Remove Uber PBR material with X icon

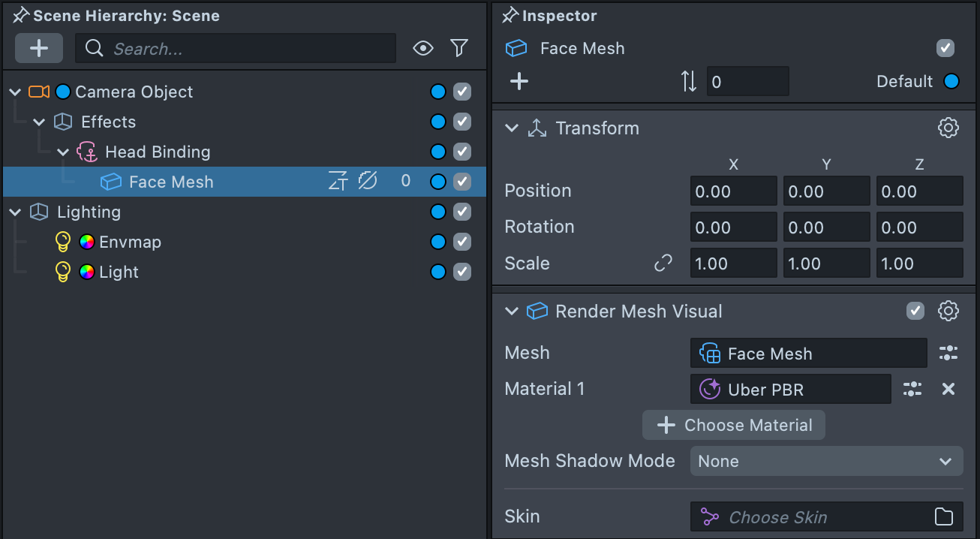click(x=948, y=389)
